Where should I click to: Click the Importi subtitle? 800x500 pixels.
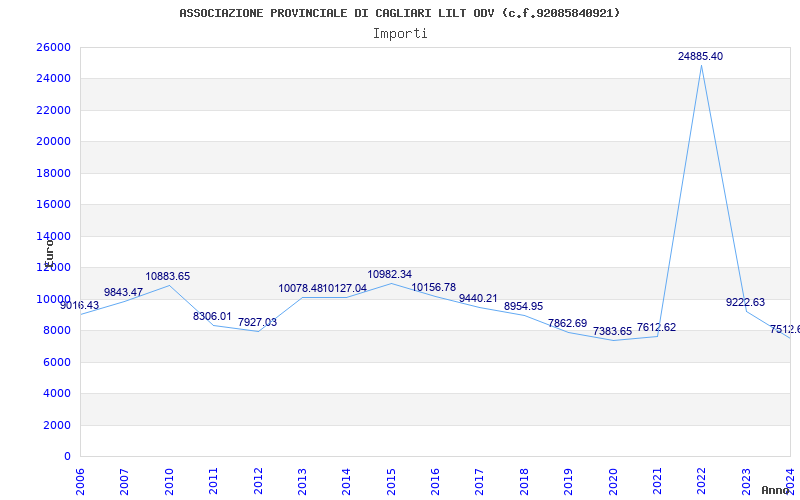(x=400, y=34)
